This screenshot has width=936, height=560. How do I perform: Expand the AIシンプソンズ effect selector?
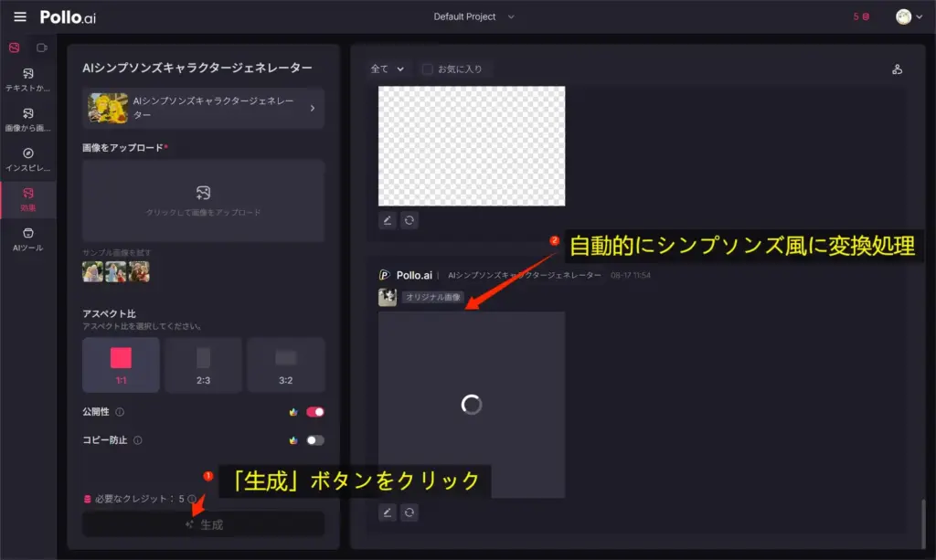tap(203, 108)
